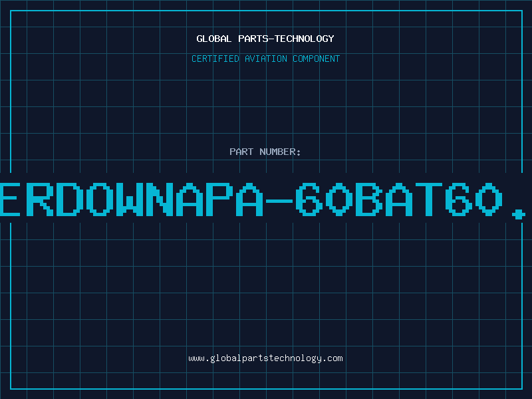Click the word GLOBAL in the header

coord(213,39)
